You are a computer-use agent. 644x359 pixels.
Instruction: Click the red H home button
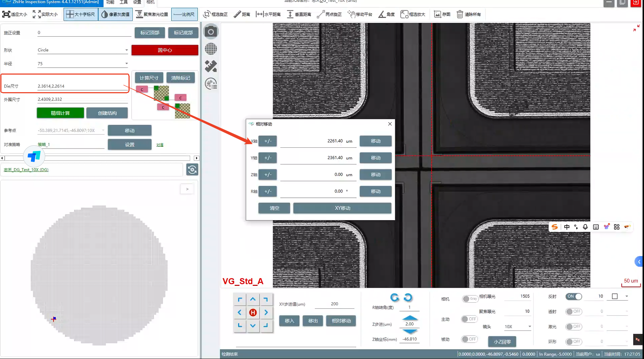(x=253, y=313)
